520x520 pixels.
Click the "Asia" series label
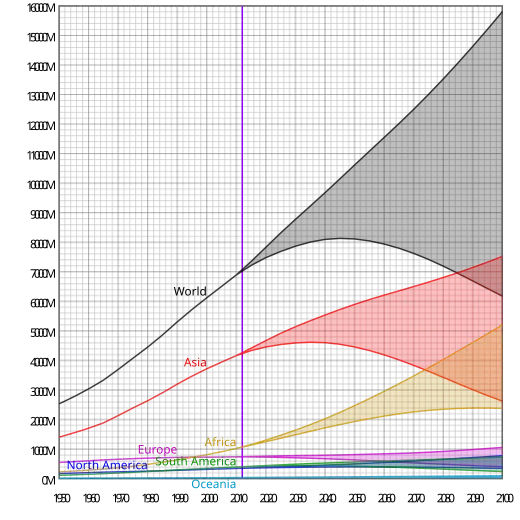195,362
